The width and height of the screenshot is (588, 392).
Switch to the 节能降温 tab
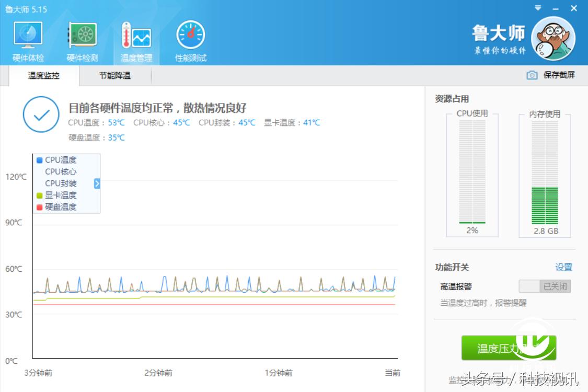point(114,76)
